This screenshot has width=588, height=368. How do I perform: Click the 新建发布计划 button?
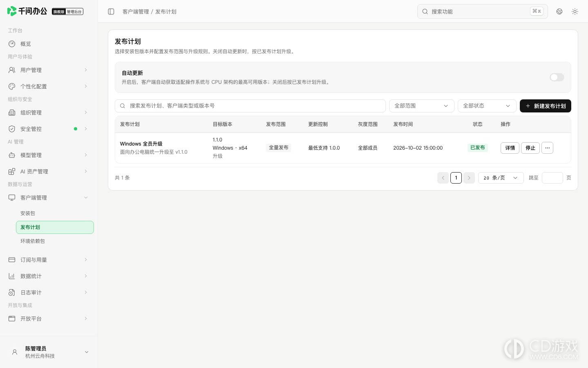point(545,106)
